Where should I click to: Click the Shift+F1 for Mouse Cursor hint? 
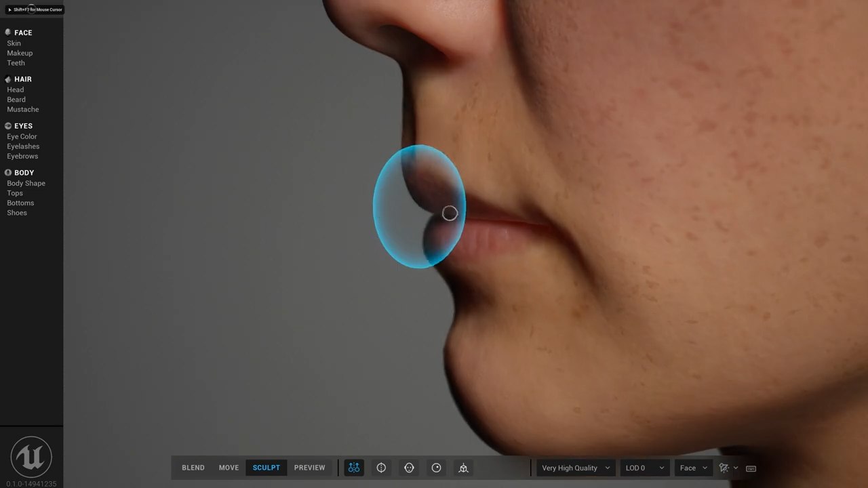tap(34, 9)
